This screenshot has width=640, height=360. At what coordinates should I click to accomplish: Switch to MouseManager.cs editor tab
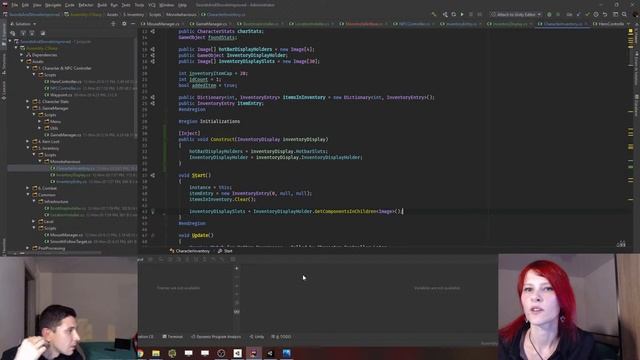(x=163, y=24)
